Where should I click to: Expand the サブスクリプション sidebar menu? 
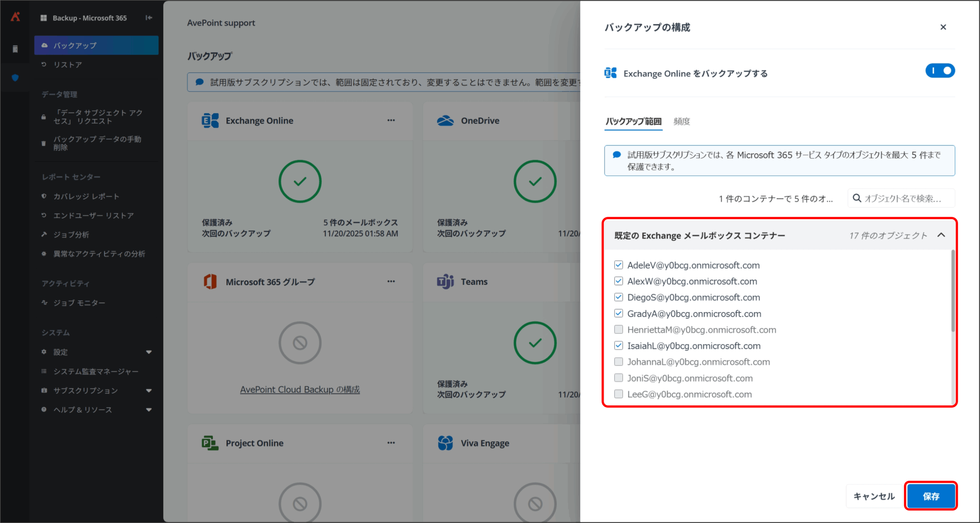click(149, 391)
